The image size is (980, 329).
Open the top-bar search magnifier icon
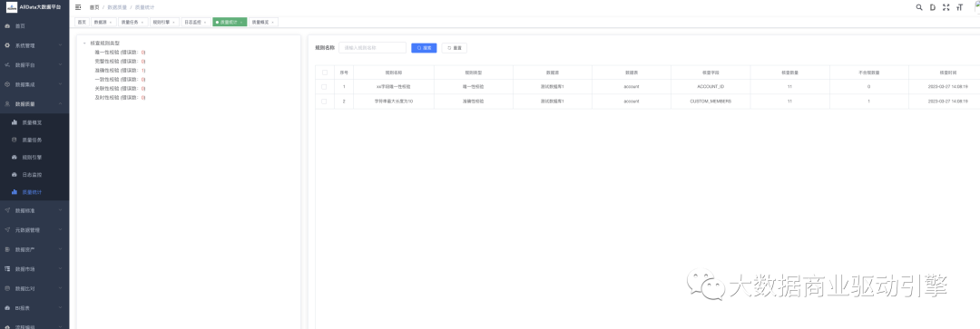click(918, 7)
